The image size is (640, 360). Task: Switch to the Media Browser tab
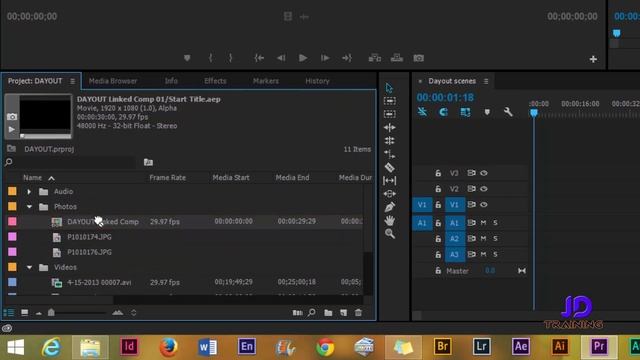pyautogui.click(x=113, y=81)
